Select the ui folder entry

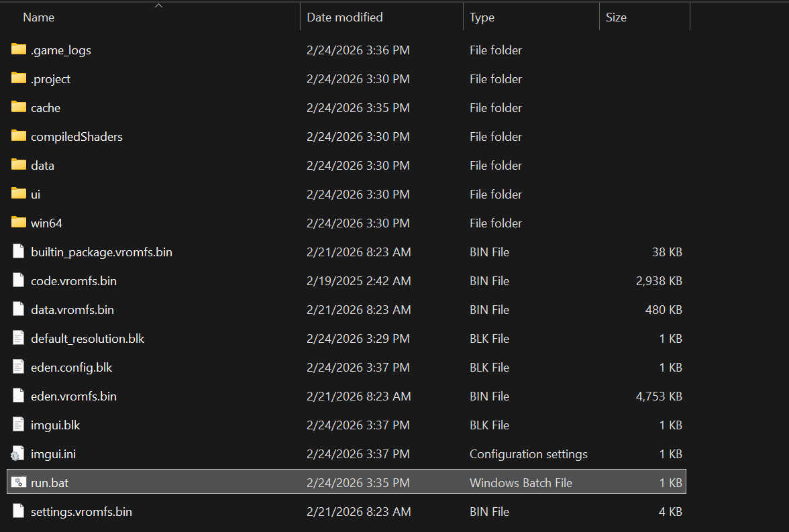coord(35,194)
